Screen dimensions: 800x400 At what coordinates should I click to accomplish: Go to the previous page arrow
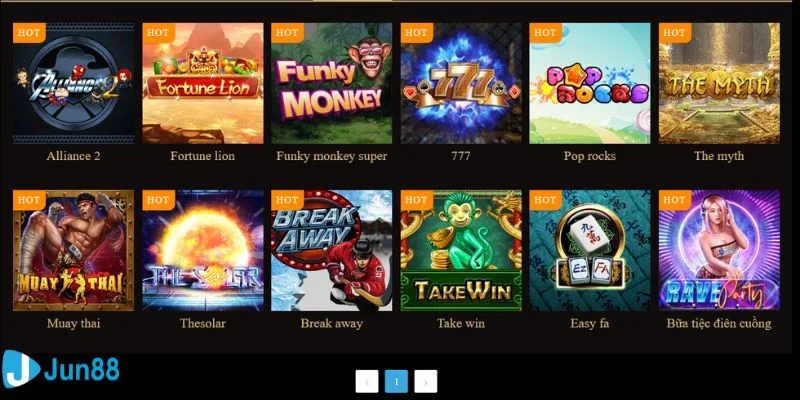pyautogui.click(x=367, y=381)
